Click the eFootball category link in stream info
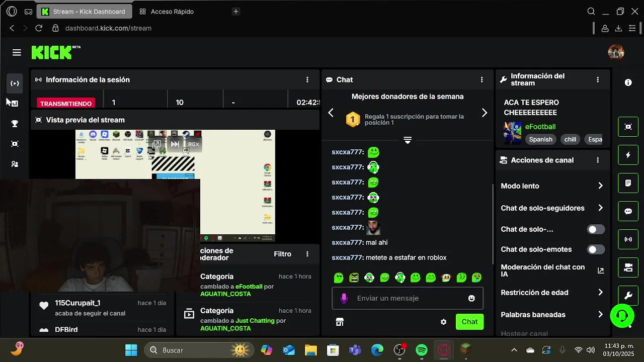Screen dimensions: 644x362 540,127
